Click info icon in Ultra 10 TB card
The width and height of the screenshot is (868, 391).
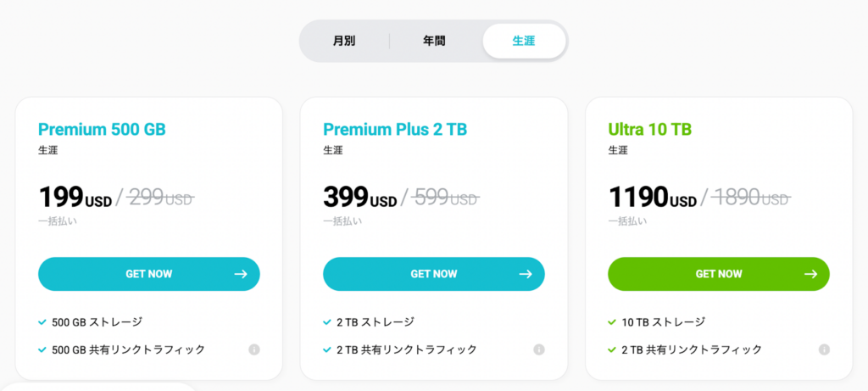pyautogui.click(x=824, y=349)
